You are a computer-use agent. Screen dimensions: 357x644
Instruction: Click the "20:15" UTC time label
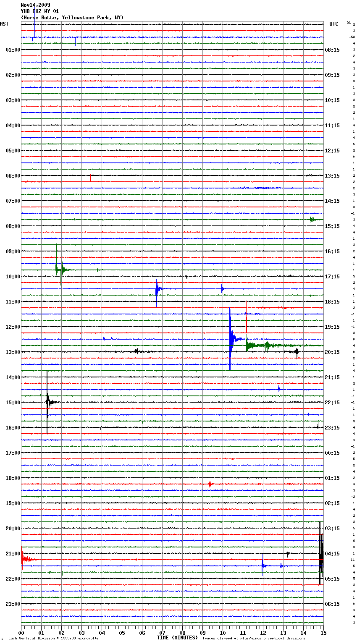point(332,352)
